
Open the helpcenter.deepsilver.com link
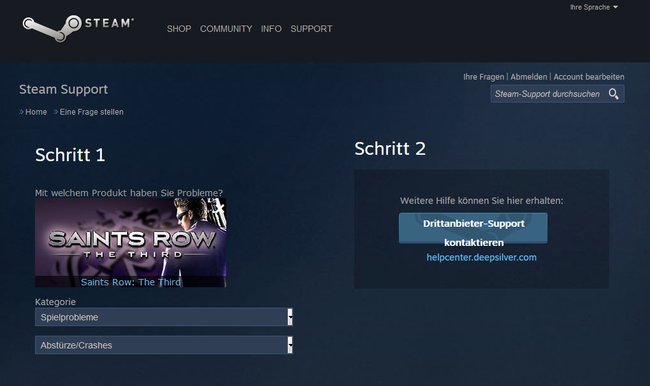pyautogui.click(x=481, y=257)
